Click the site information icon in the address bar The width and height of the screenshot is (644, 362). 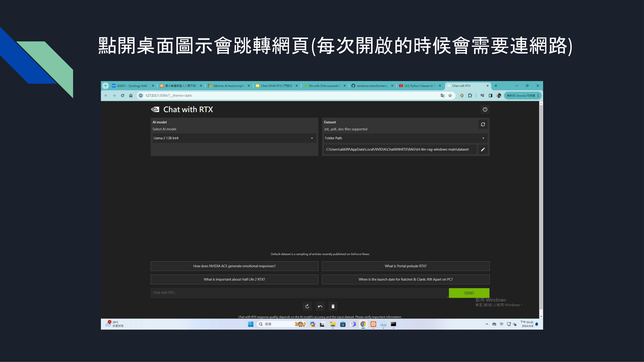point(141,95)
